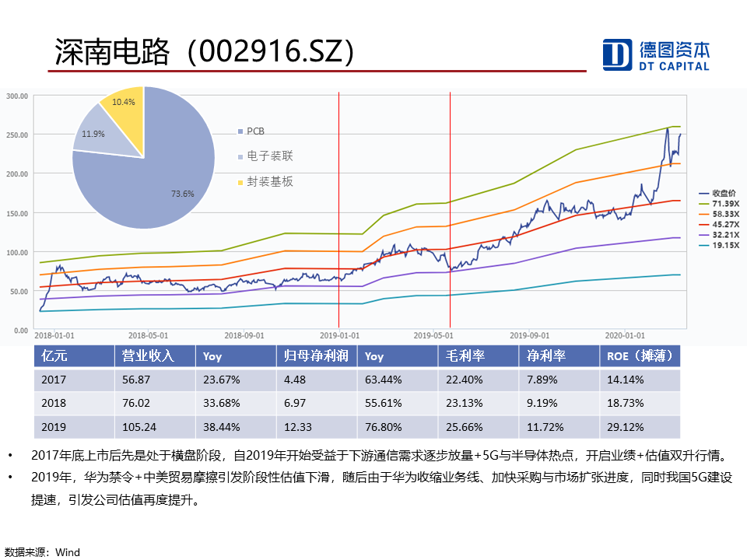
Task: Click the 19.15X legend entry
Action: click(x=719, y=245)
